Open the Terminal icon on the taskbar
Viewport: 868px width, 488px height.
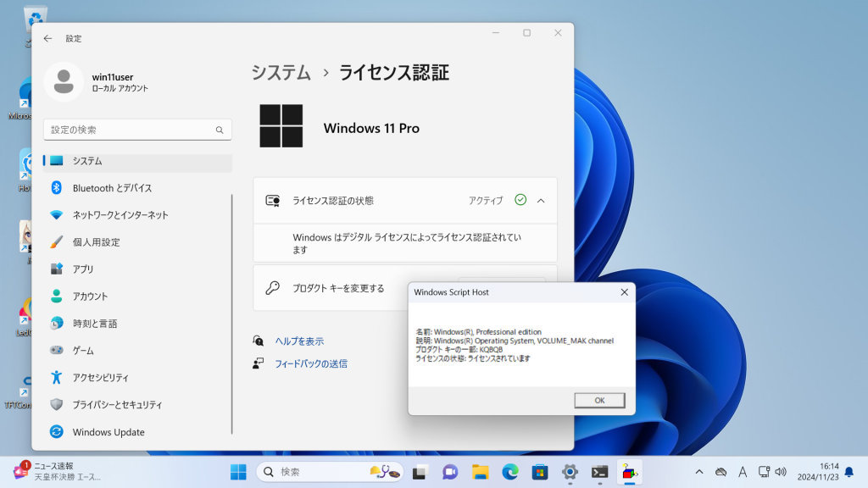pyautogui.click(x=599, y=472)
